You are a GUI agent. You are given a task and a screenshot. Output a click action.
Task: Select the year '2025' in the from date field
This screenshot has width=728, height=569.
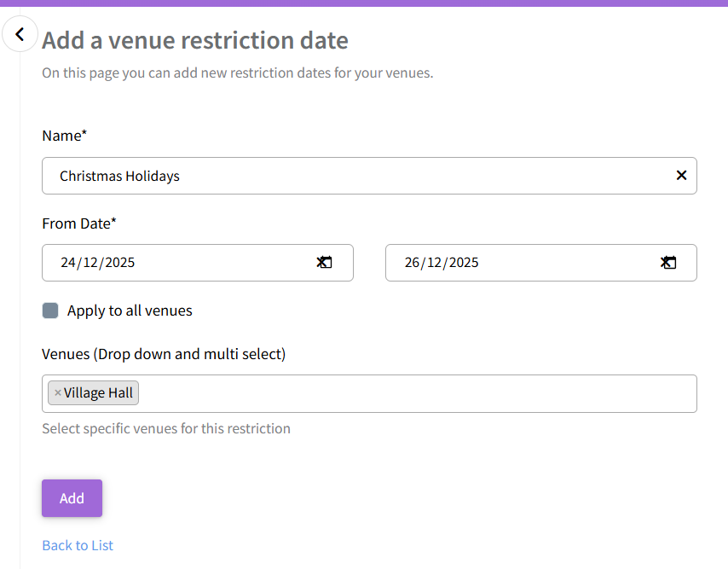tap(120, 263)
